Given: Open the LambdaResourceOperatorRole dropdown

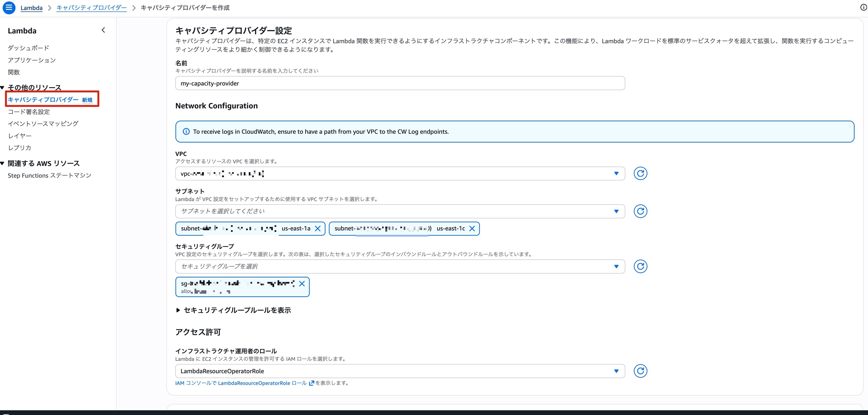Looking at the screenshot, I should [x=400, y=371].
